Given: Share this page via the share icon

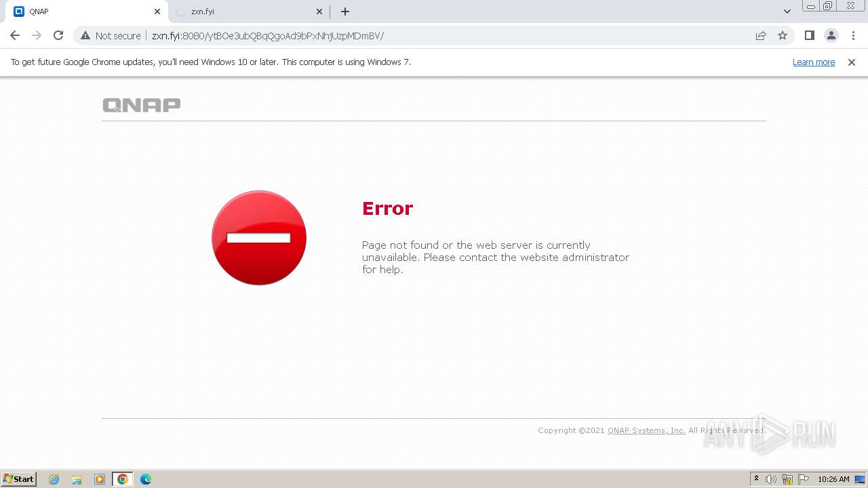Looking at the screenshot, I should tap(761, 35).
